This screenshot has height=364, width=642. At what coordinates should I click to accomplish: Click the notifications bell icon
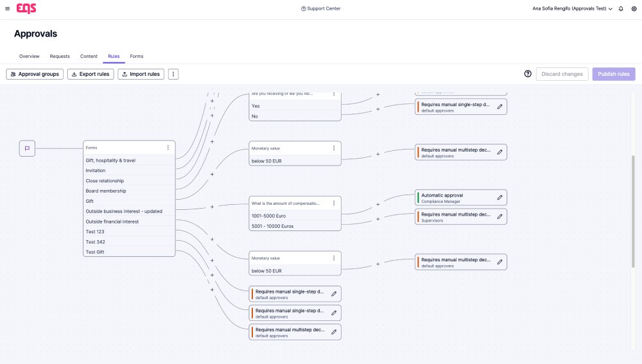(621, 9)
